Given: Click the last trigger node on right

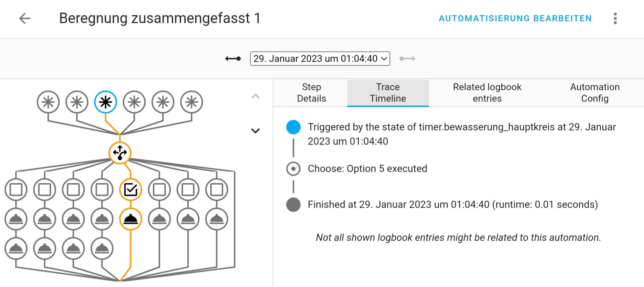Looking at the screenshot, I should (191, 102).
